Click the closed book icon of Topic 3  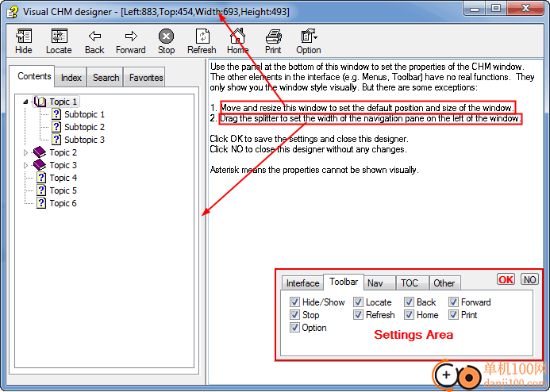[40, 165]
